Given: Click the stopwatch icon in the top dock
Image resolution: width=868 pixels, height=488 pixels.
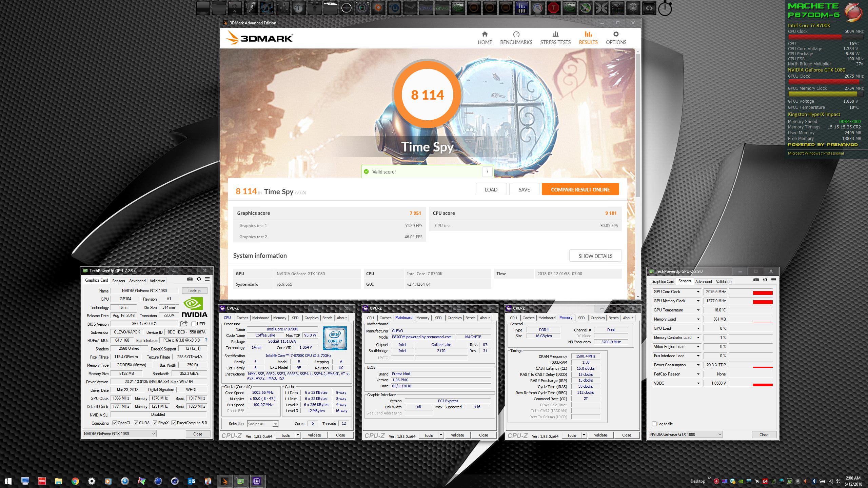Looking at the screenshot, I should [665, 8].
